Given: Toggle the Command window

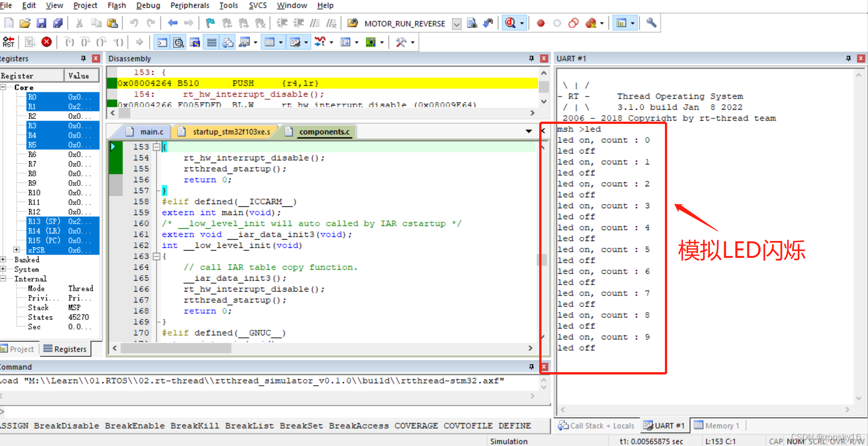Looking at the screenshot, I should point(162,42).
